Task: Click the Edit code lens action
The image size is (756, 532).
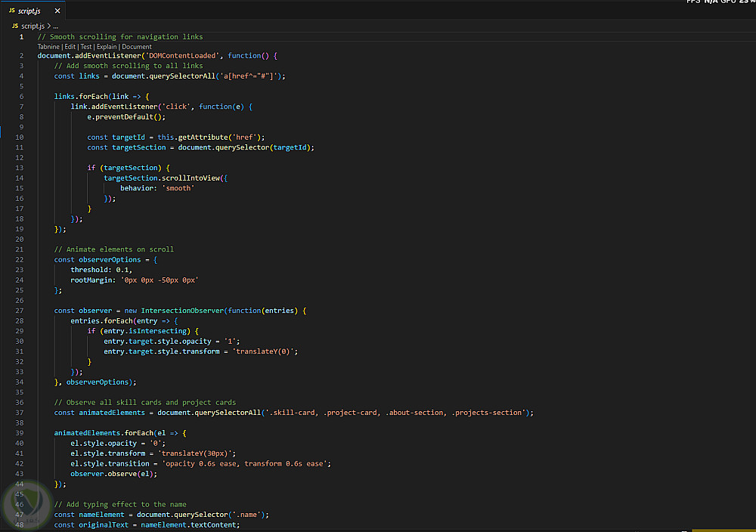Action: point(70,46)
